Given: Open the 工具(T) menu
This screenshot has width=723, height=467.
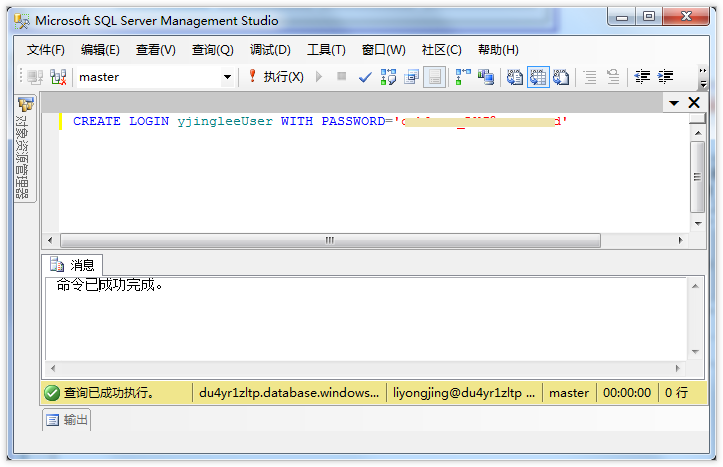Looking at the screenshot, I should click(326, 50).
